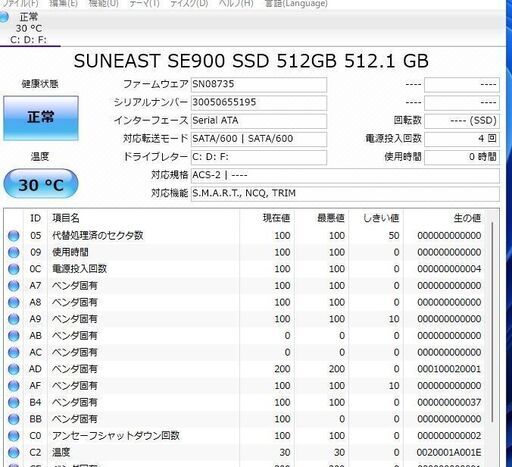Click status icon for attribute A8
Screen dimensions: 512x467
14,303
